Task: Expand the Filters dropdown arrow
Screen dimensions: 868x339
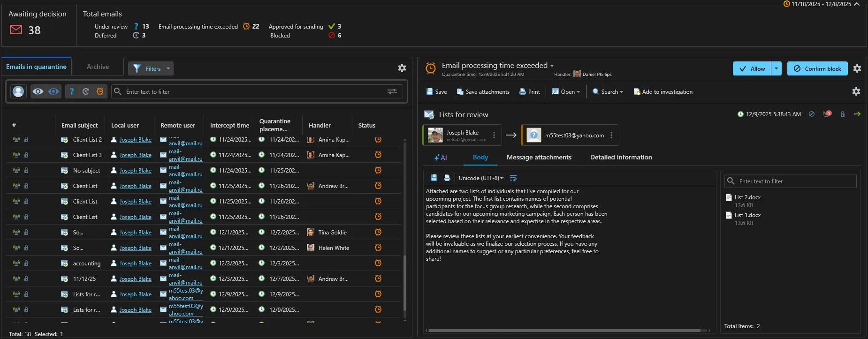Action: pyautogui.click(x=168, y=68)
